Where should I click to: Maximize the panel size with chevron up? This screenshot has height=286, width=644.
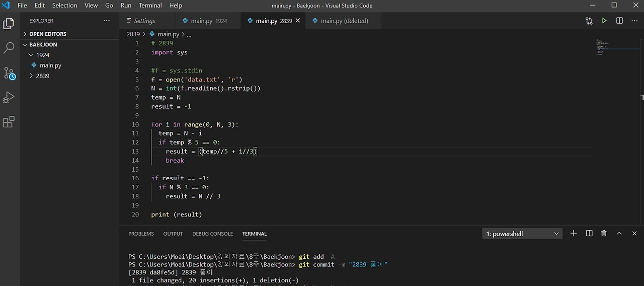point(619,233)
